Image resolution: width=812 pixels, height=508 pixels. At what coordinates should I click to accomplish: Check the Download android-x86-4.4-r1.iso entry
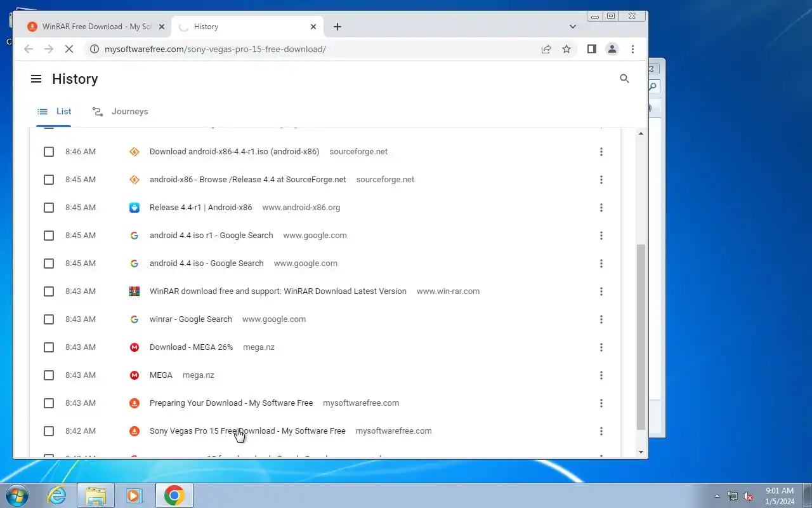(x=49, y=152)
